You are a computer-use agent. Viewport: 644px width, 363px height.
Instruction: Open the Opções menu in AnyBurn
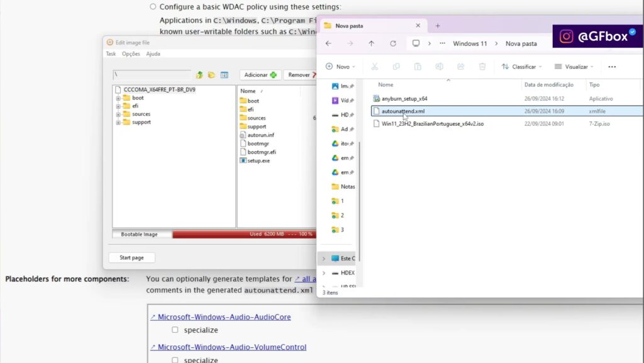131,54
